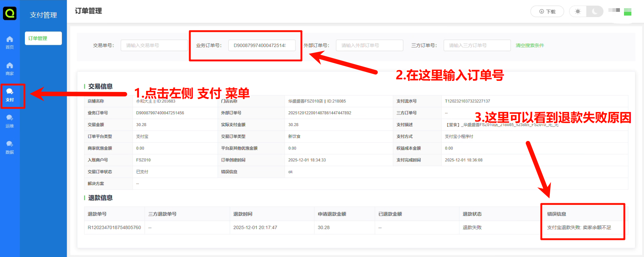The height and width of the screenshot is (257, 644).
Task: Focus the 交易单号 input field
Action: [x=154, y=46]
